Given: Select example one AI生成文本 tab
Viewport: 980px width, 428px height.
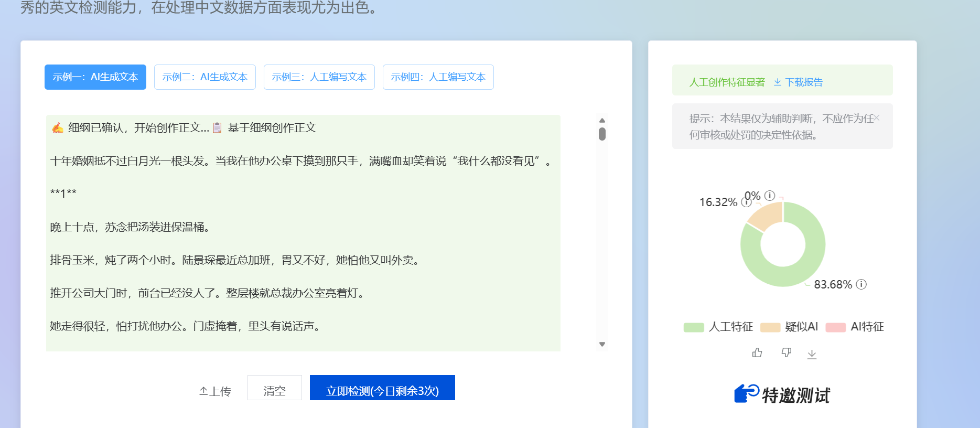Looking at the screenshot, I should coord(95,77).
